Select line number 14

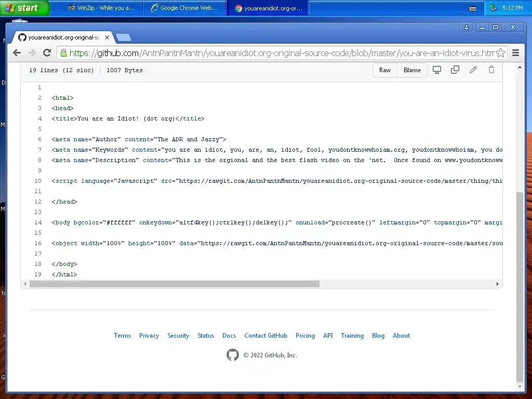(38, 222)
